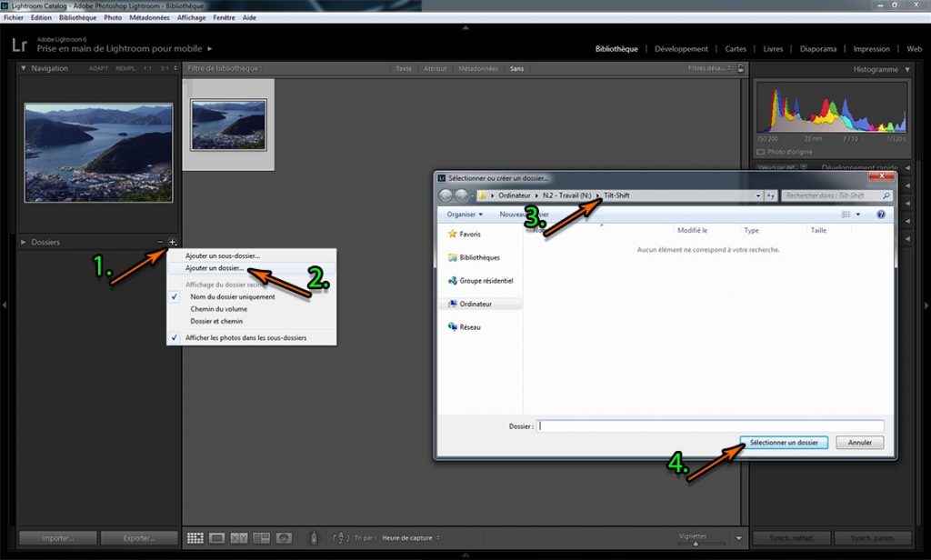Select the XY compare view icon
Screen dimensions: 931x560
click(239, 538)
